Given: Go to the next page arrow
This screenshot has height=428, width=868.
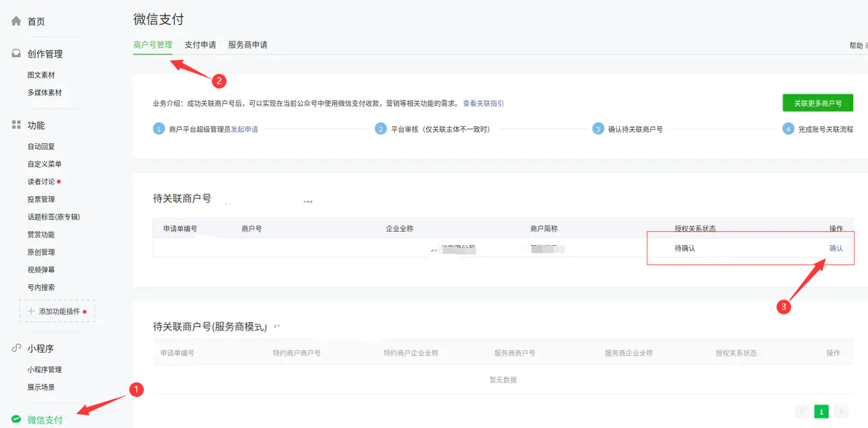Looking at the screenshot, I should (841, 411).
